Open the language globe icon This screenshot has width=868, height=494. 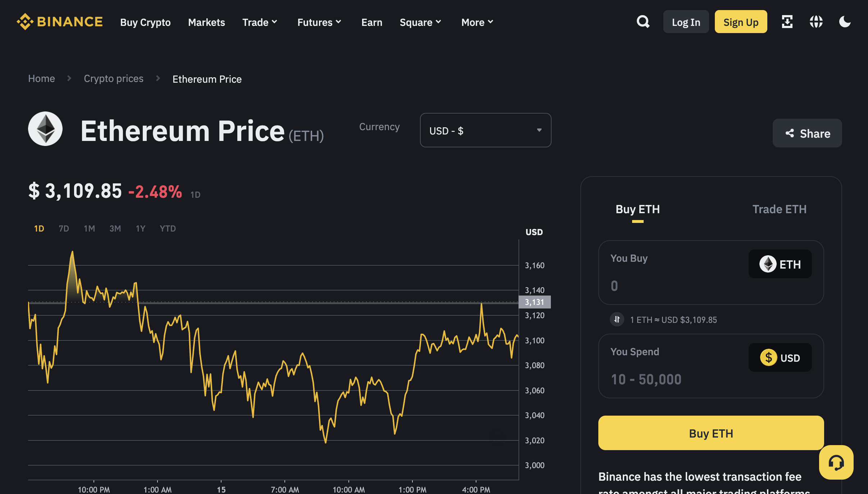click(x=816, y=22)
